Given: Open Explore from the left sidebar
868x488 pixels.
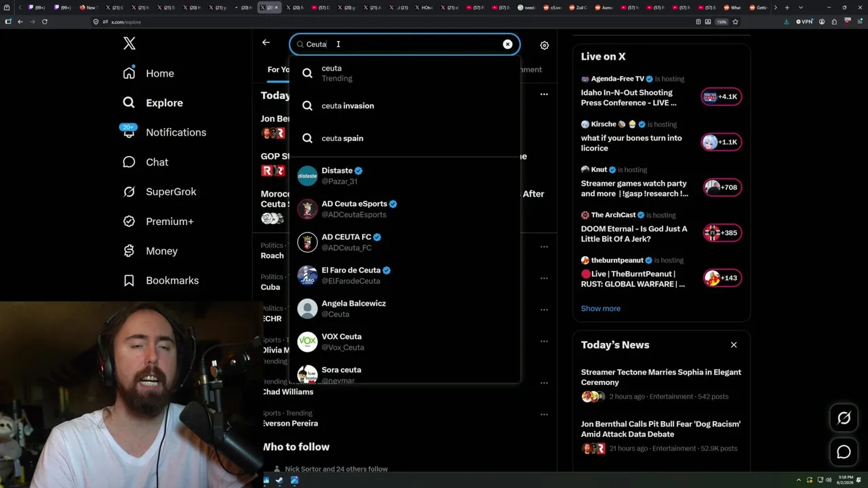Looking at the screenshot, I should pyautogui.click(x=153, y=103).
